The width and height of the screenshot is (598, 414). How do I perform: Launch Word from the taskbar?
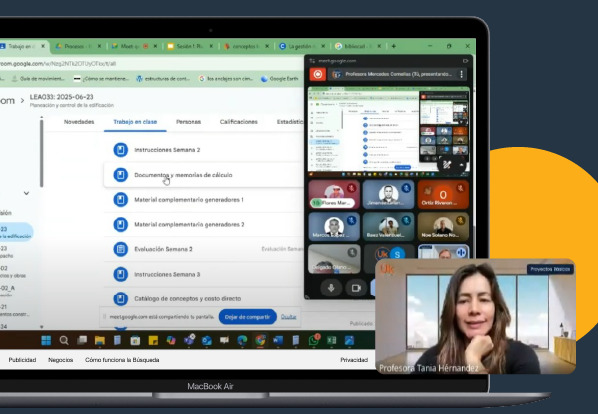[278, 340]
